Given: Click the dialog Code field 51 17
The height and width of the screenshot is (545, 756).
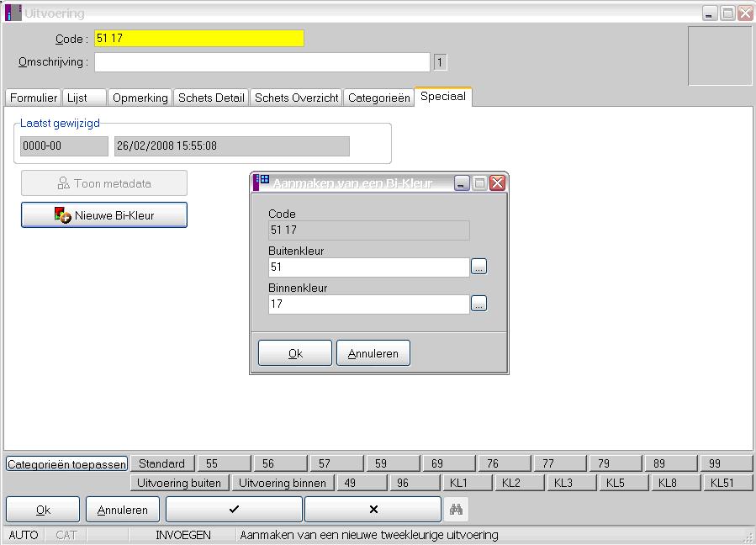Looking at the screenshot, I should 369,230.
